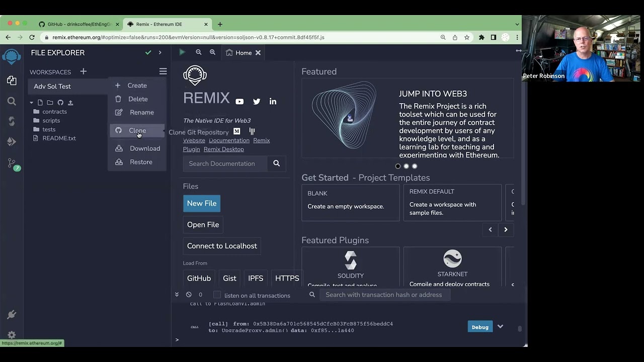644x362 pixels.
Task: Open the Remix Medium icon
Action: (x=236, y=131)
